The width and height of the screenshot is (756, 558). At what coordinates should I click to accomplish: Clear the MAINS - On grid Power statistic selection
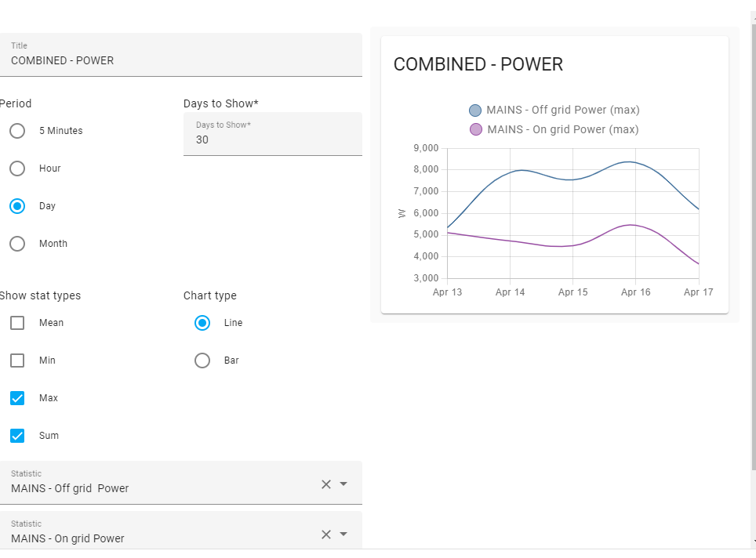326,534
